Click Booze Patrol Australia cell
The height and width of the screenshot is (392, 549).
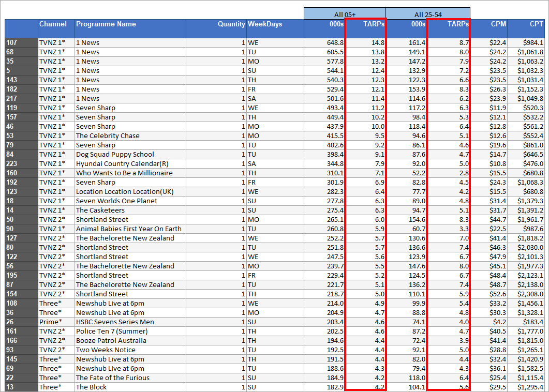130,340
